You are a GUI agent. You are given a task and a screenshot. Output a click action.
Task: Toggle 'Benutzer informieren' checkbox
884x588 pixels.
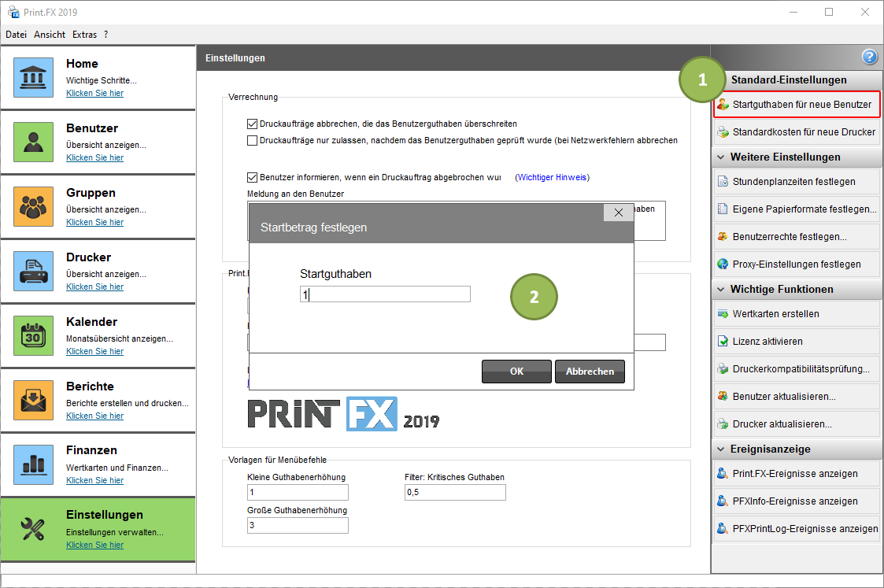(x=252, y=178)
